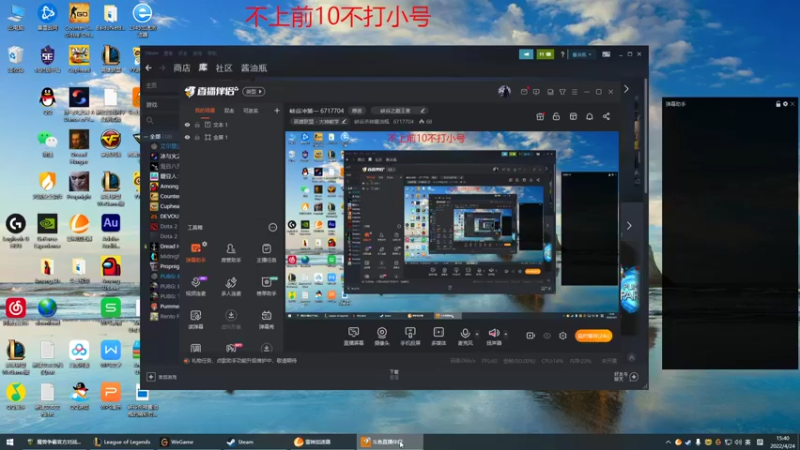Click the right chevron on the preview edge
This screenshot has height=450, width=800.
(629, 226)
